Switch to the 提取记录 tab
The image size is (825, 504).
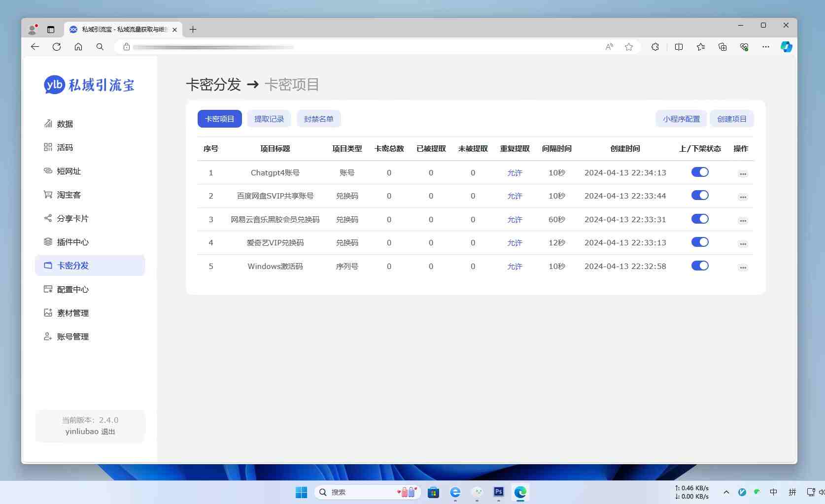(x=269, y=119)
